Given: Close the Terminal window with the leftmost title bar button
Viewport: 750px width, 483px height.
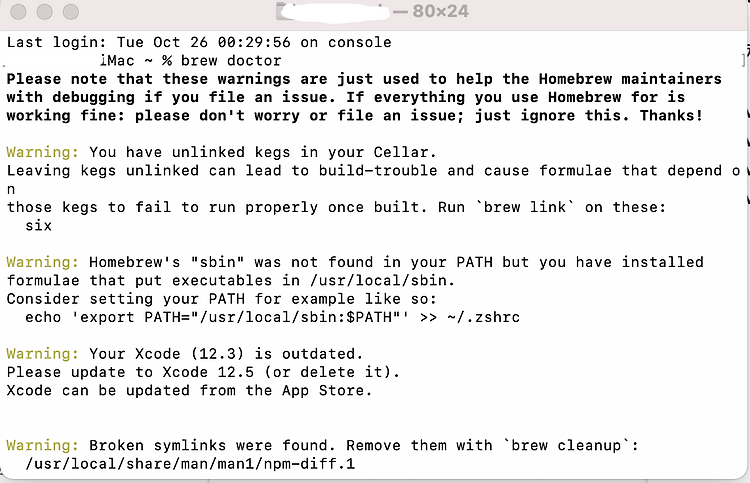Looking at the screenshot, I should [19, 12].
